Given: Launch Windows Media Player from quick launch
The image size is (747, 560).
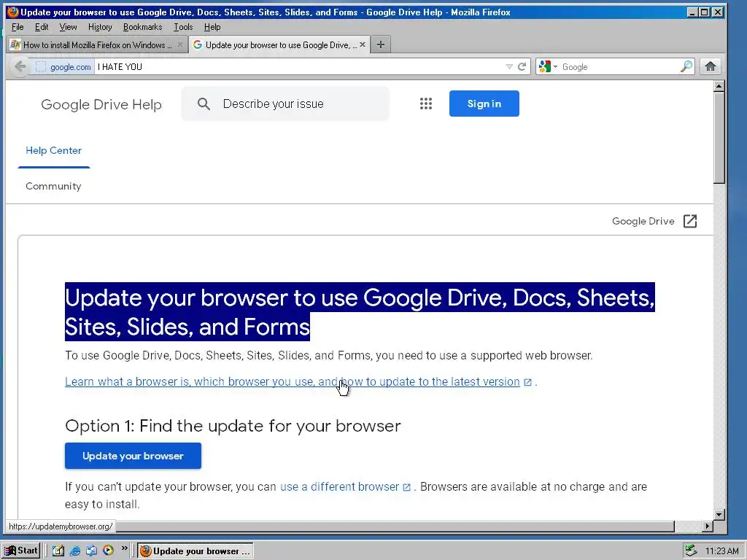Looking at the screenshot, I should pos(108,551).
